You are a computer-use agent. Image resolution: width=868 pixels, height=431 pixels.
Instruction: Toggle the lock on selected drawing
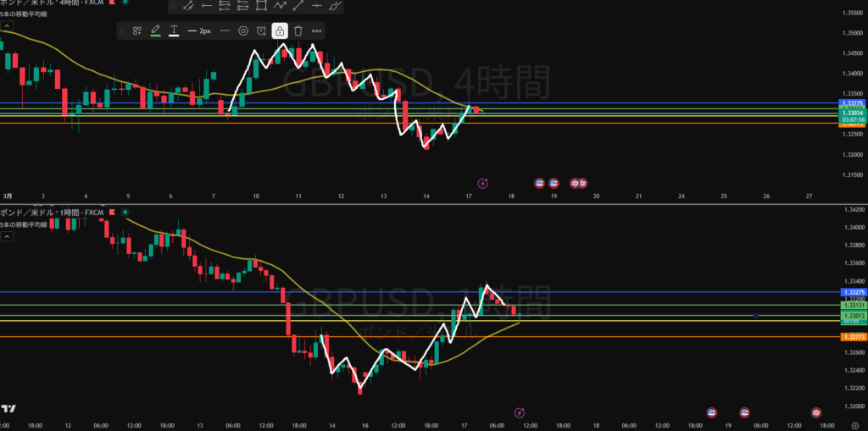[280, 30]
